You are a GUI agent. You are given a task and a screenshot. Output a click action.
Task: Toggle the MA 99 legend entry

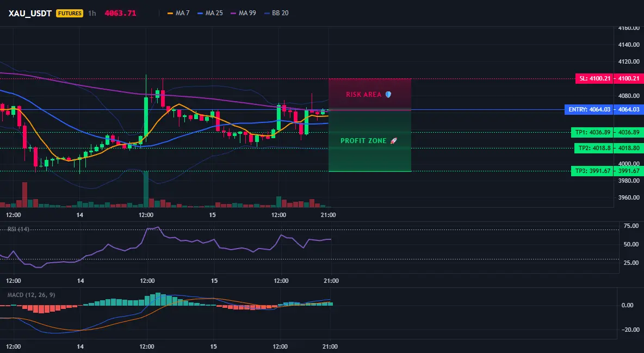[x=243, y=13]
